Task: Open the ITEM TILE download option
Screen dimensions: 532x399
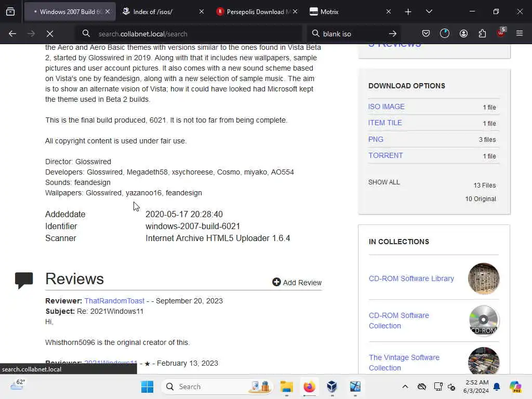Action: click(x=385, y=123)
